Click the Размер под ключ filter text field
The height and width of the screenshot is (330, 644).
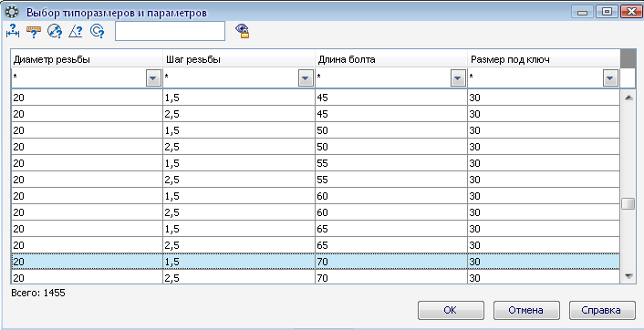(535, 78)
